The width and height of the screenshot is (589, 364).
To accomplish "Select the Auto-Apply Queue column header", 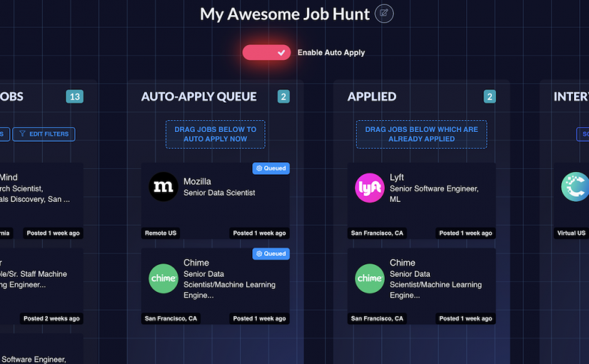I will point(198,96).
